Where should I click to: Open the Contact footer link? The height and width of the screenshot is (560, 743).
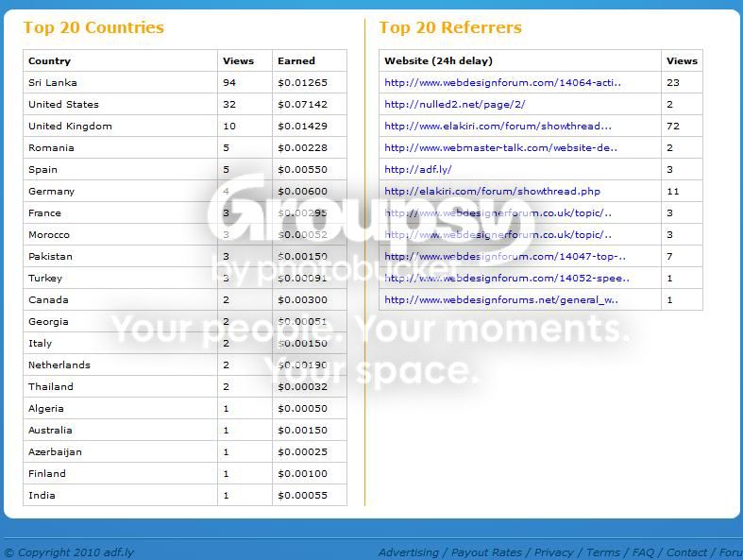pos(686,552)
